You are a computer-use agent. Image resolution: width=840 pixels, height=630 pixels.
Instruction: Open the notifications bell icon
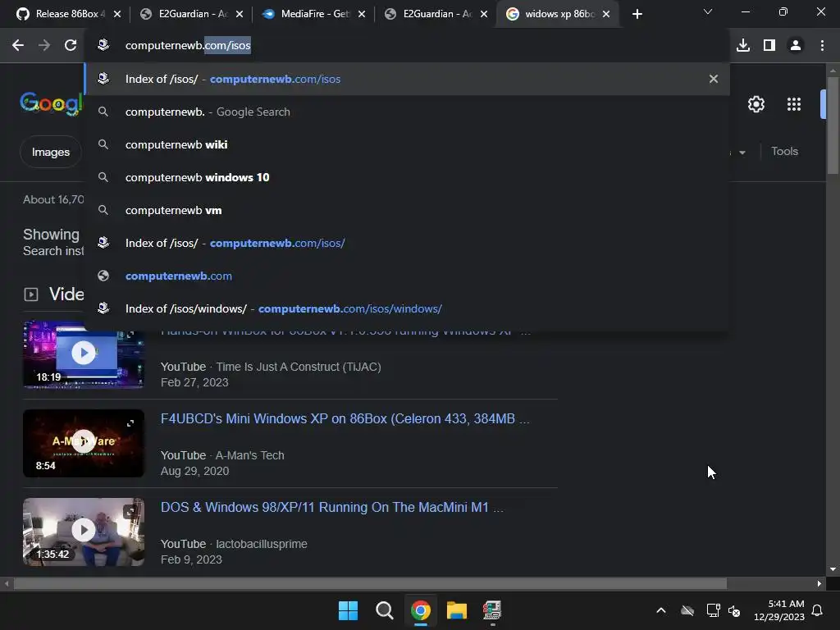[x=817, y=610]
